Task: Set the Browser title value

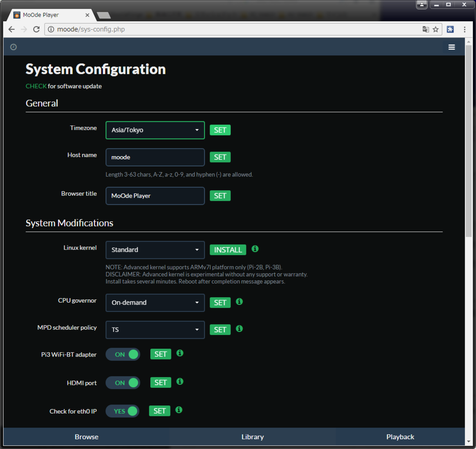Action: coord(220,196)
